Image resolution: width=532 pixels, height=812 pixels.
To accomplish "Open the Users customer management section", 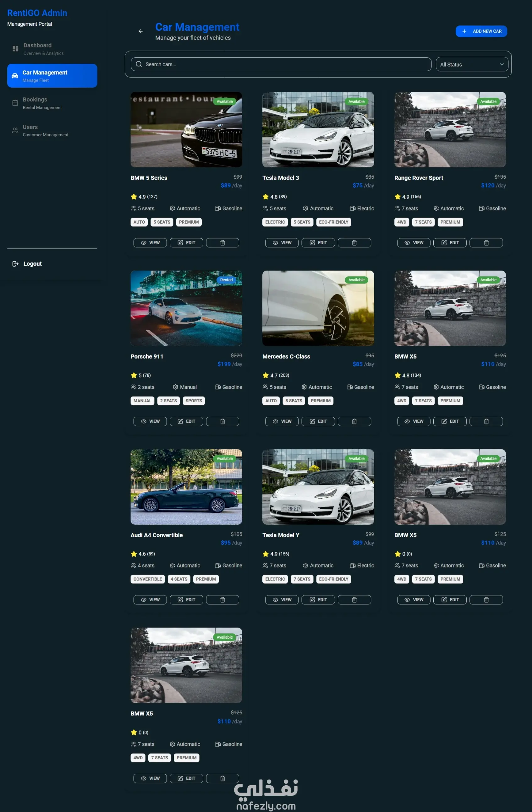I will pos(52,130).
